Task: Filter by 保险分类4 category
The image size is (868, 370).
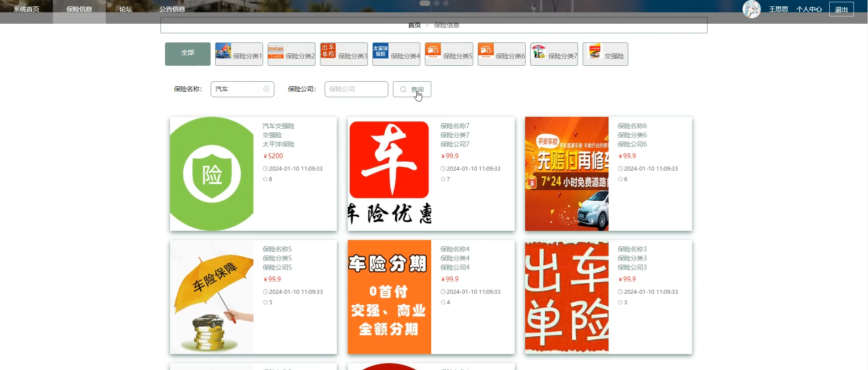Action: [396, 54]
